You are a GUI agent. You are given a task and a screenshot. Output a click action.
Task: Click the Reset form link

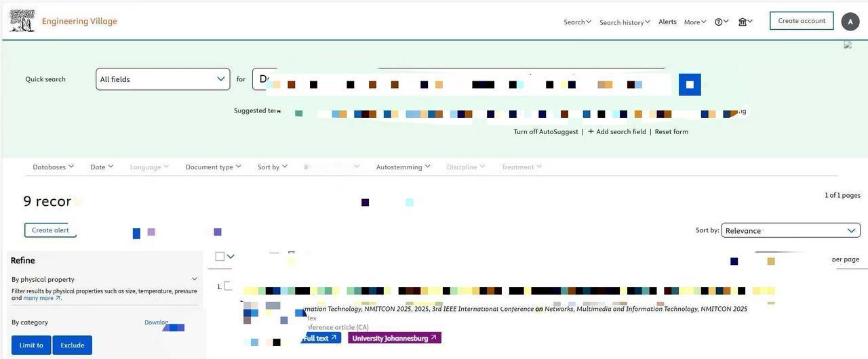[x=671, y=131]
